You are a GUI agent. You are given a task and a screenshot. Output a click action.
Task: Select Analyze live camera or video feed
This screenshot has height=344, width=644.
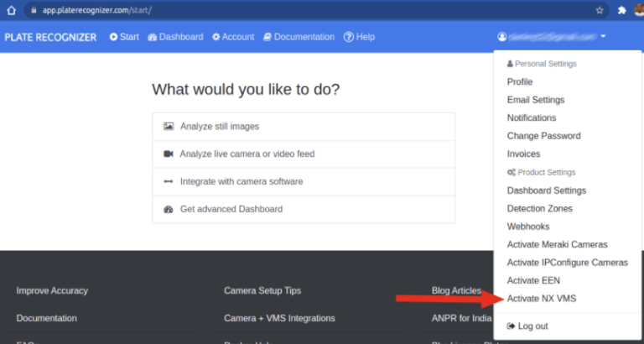click(x=304, y=154)
